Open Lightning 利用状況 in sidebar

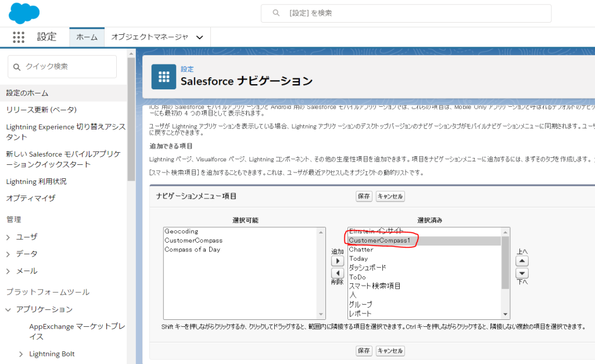click(x=37, y=182)
